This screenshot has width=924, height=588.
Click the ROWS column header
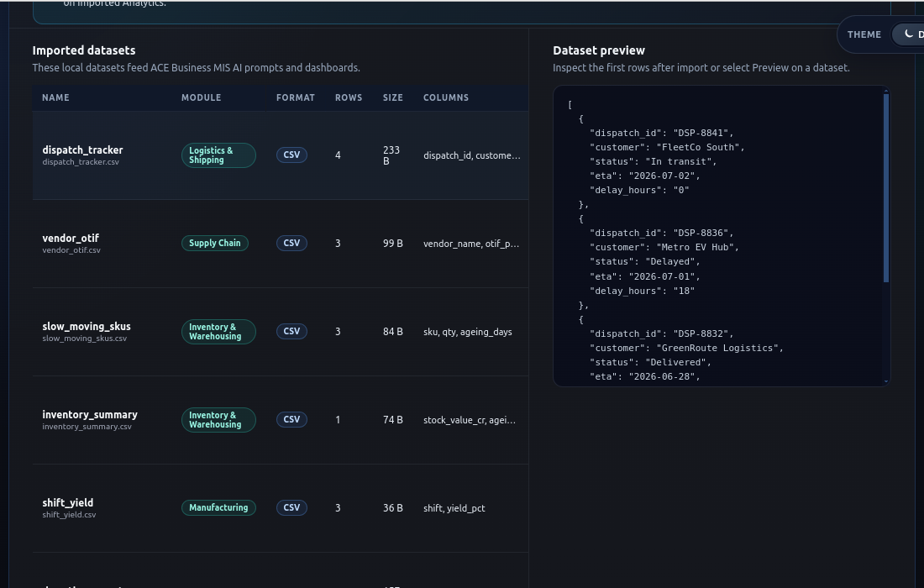(x=349, y=97)
